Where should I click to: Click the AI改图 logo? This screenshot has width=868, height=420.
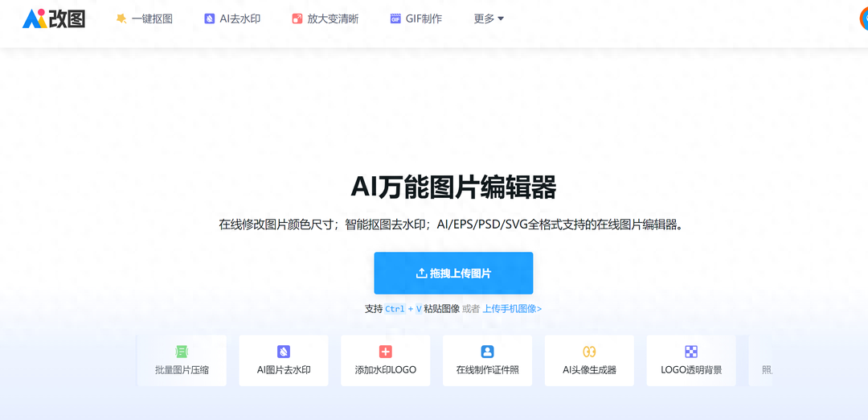coord(53,19)
